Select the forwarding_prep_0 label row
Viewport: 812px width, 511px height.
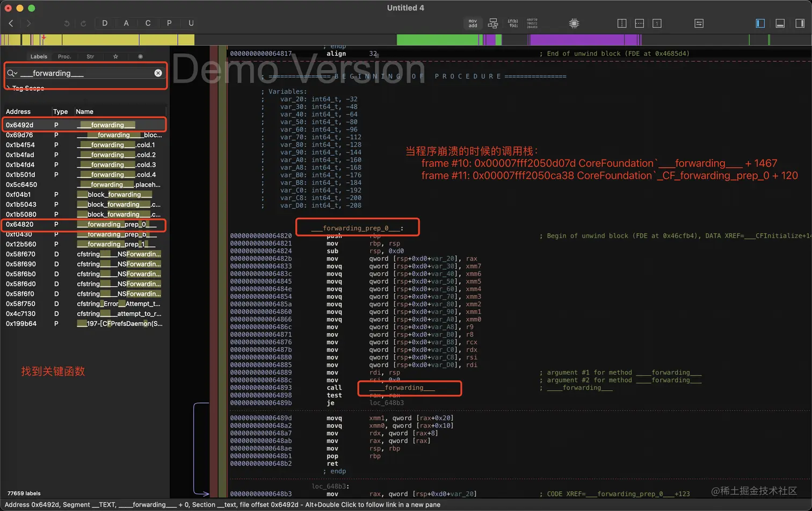point(84,225)
